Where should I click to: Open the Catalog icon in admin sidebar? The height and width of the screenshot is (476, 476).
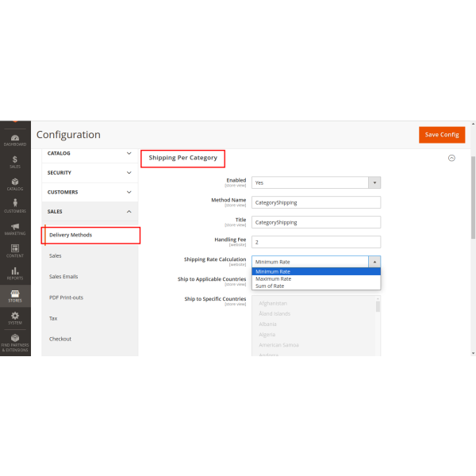15,183
